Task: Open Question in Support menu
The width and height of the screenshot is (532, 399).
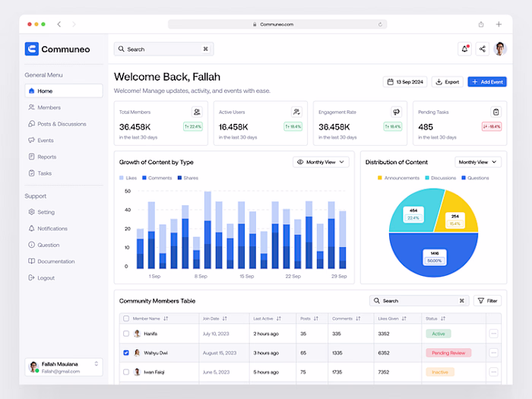Action: pos(64,245)
